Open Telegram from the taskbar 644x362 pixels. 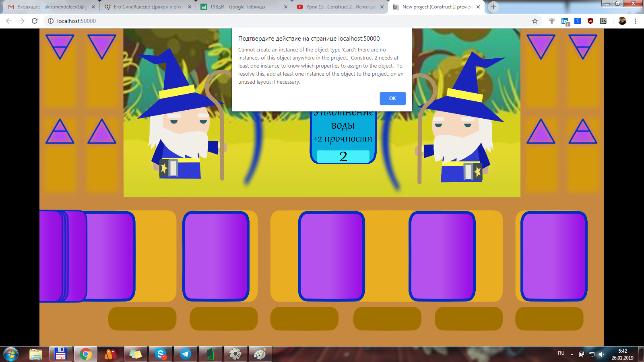tap(185, 354)
